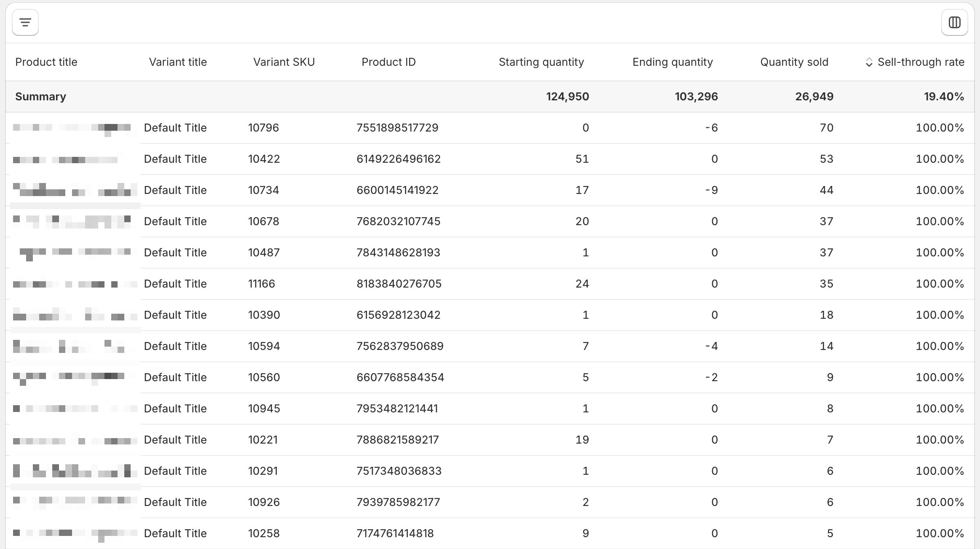Select SKU 10926 cell
This screenshot has width=980, height=549.
tap(264, 502)
